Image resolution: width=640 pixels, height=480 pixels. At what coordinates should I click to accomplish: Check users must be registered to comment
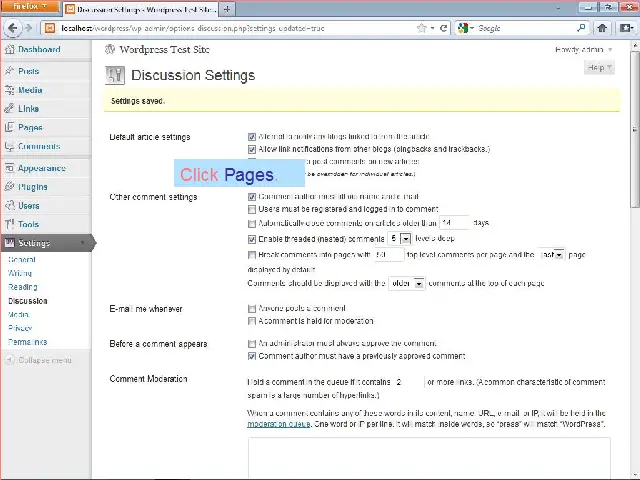(x=252, y=209)
